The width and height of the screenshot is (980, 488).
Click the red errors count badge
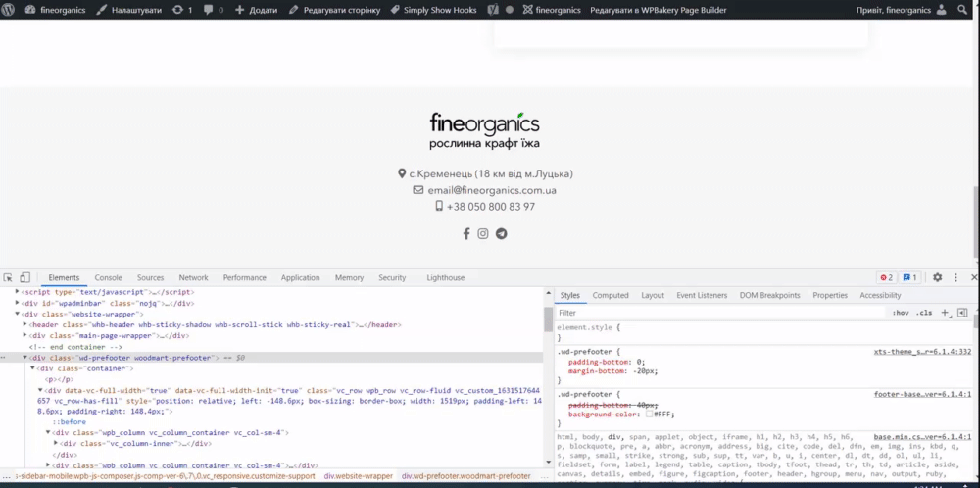[x=887, y=277]
